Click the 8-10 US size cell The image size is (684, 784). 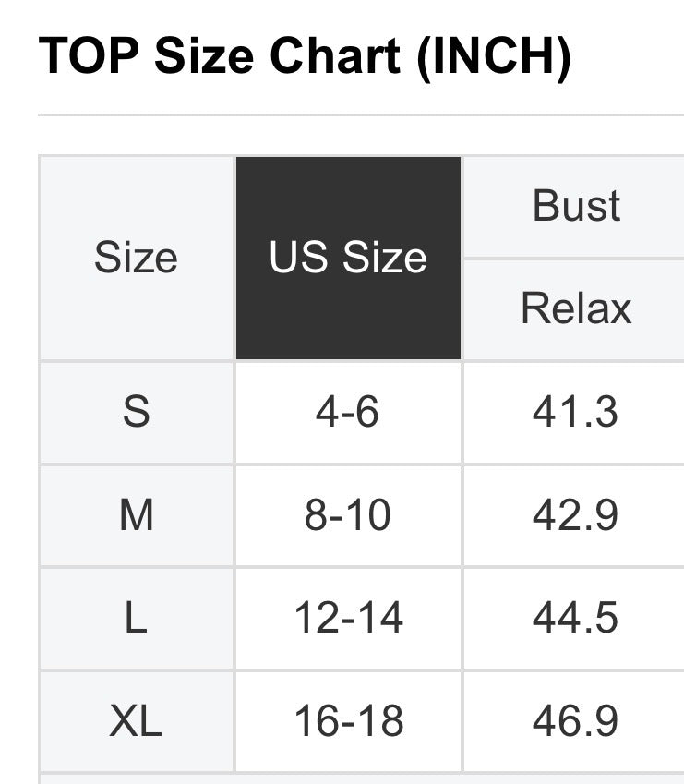(x=347, y=515)
